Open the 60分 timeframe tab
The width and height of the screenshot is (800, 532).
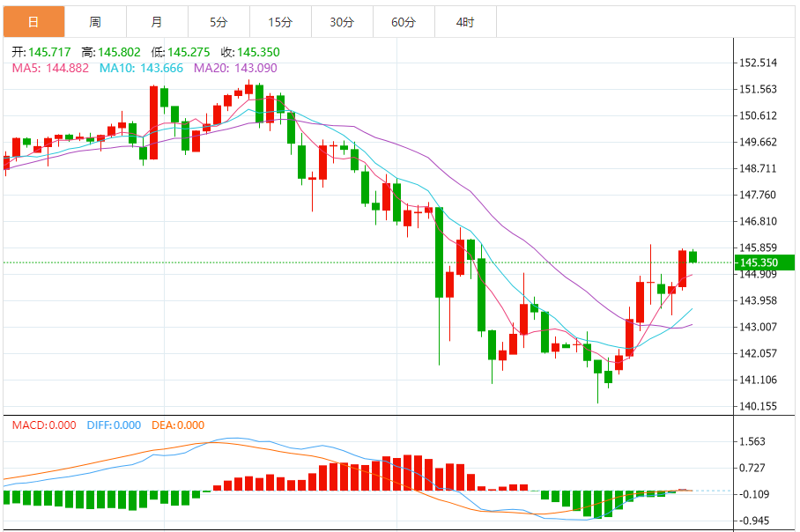click(404, 22)
